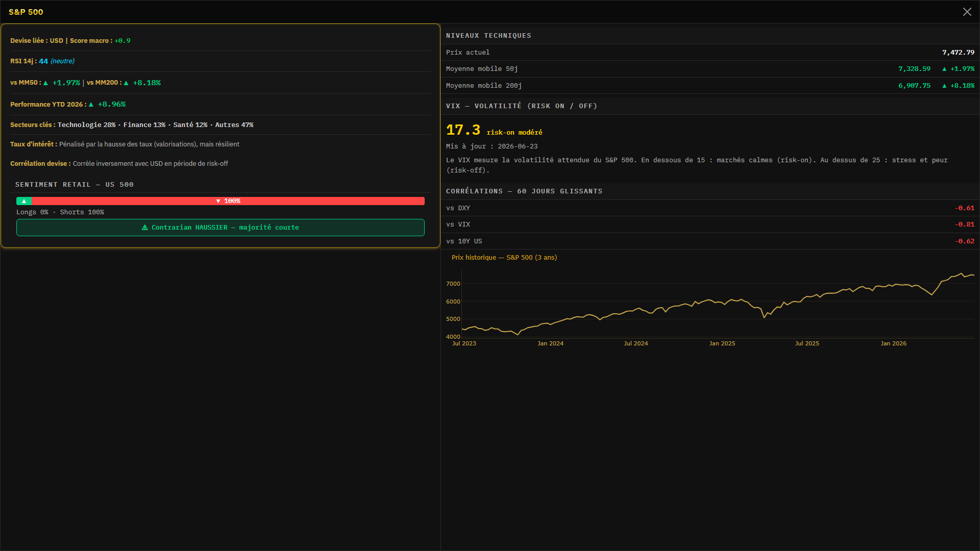
Task: Click the Jan 2024 chart axis label
Action: (550, 343)
